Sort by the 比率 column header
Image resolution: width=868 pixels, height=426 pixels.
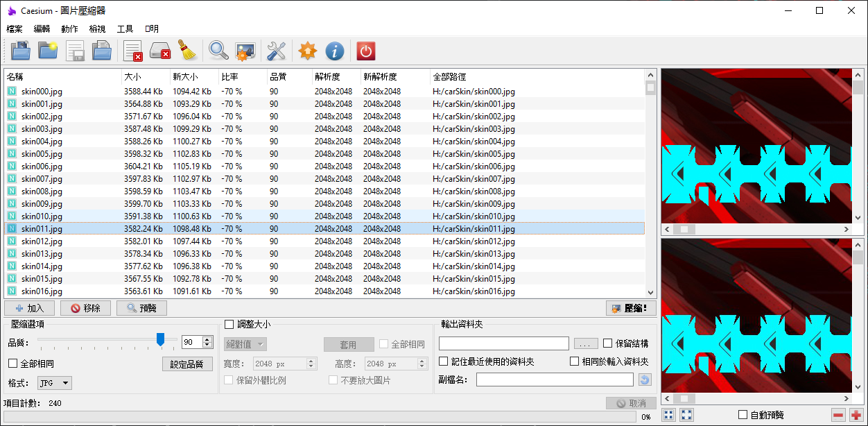coord(243,76)
